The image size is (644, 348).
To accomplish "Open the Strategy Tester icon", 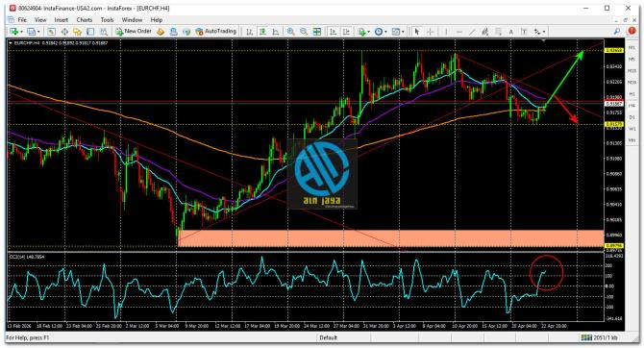I will tap(104, 32).
